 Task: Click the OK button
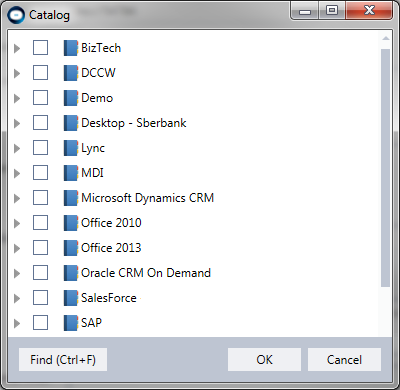tap(264, 360)
